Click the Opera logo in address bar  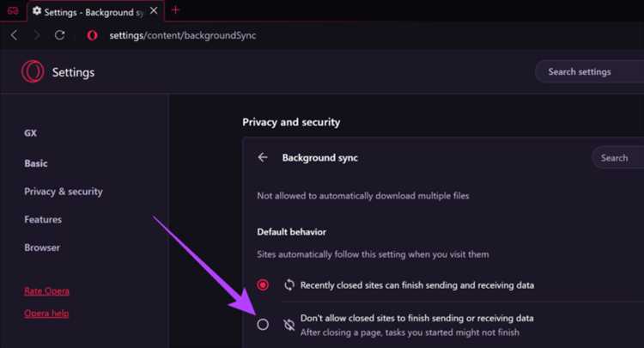[x=92, y=35]
